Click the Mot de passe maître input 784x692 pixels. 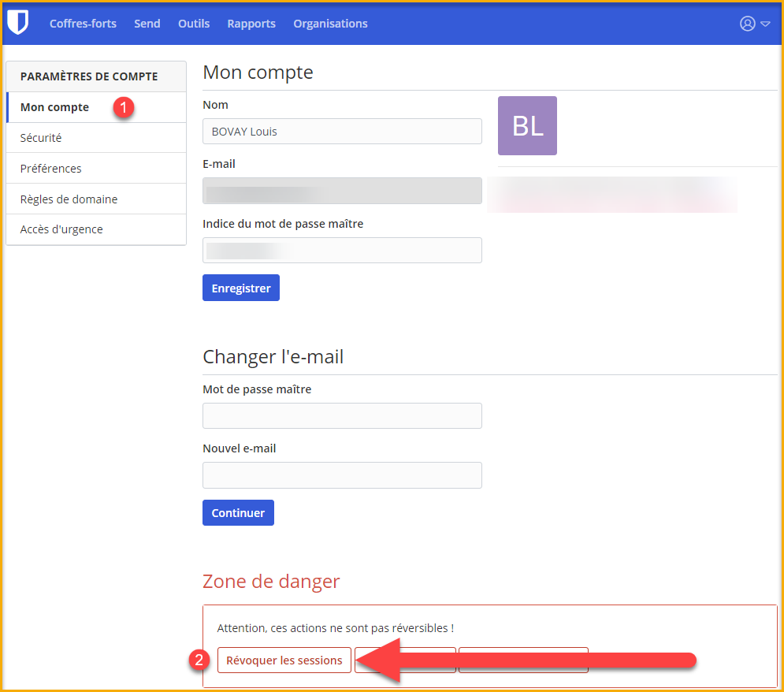342,416
